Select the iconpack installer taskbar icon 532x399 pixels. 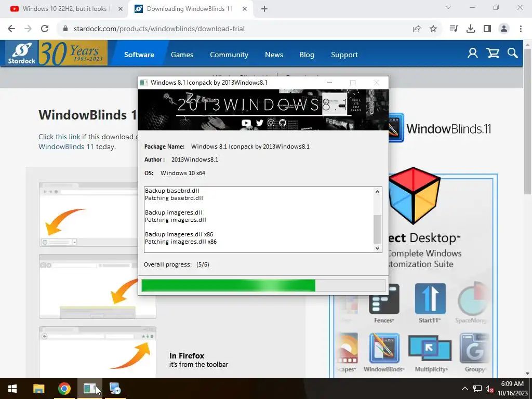tap(89, 389)
